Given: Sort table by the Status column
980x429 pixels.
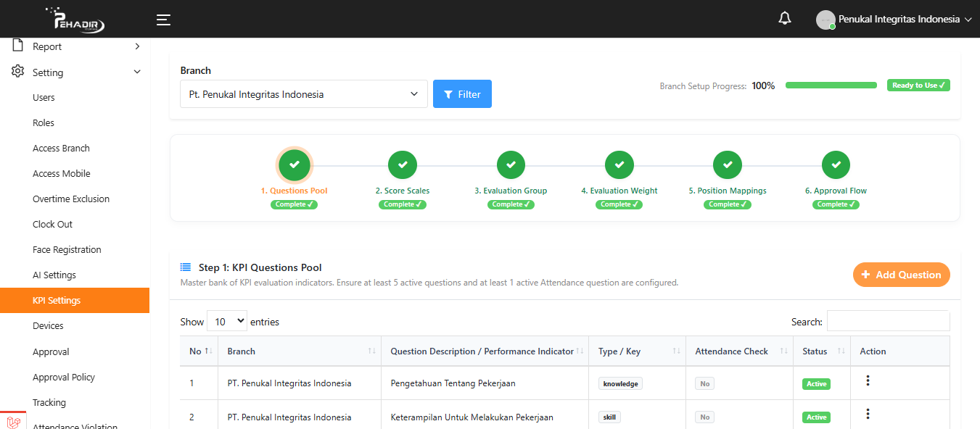Looking at the screenshot, I should 822,351.
